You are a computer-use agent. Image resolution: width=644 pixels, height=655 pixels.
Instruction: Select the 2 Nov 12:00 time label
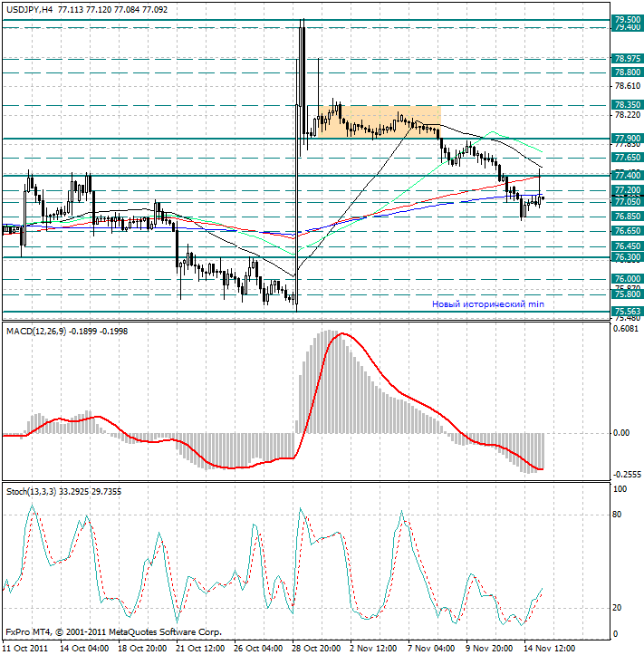374,649
